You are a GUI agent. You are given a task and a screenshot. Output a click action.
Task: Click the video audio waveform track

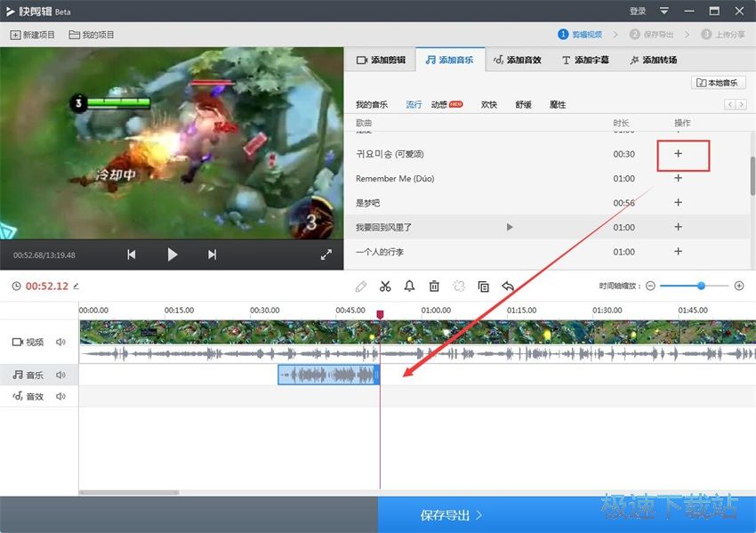pyautogui.click(x=417, y=354)
